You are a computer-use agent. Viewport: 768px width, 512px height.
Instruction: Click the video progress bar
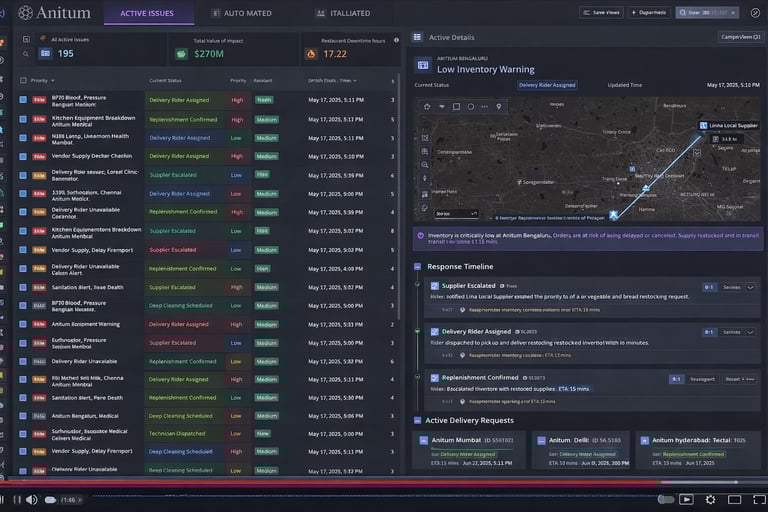pyautogui.click(x=384, y=483)
